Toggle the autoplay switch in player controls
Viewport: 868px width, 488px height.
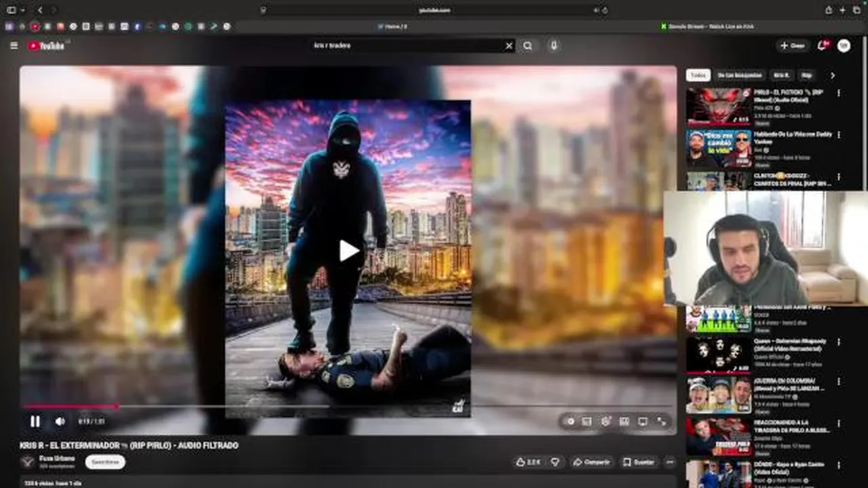click(x=570, y=421)
